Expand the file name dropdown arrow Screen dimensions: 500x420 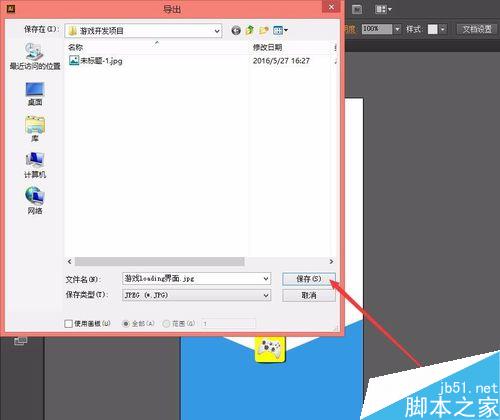tap(266, 278)
